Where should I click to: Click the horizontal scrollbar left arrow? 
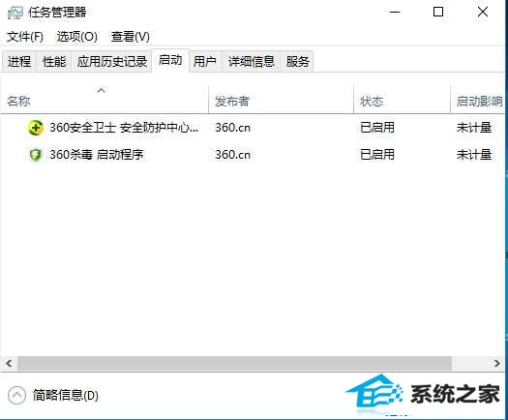coord(9,363)
